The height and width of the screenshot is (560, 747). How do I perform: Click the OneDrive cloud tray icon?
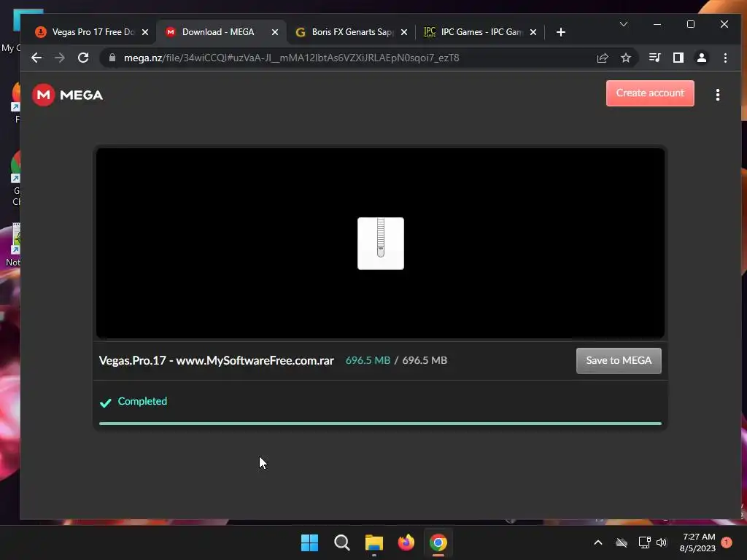coord(622,542)
